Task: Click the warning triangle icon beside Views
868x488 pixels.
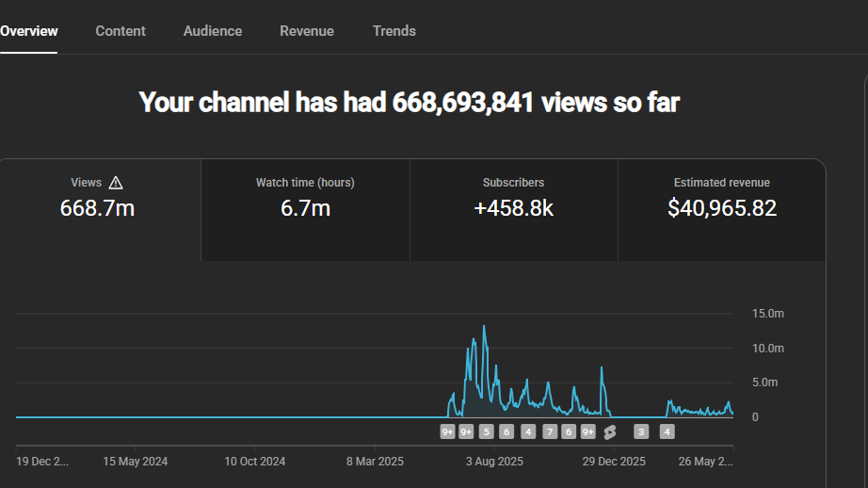Action: click(x=116, y=183)
